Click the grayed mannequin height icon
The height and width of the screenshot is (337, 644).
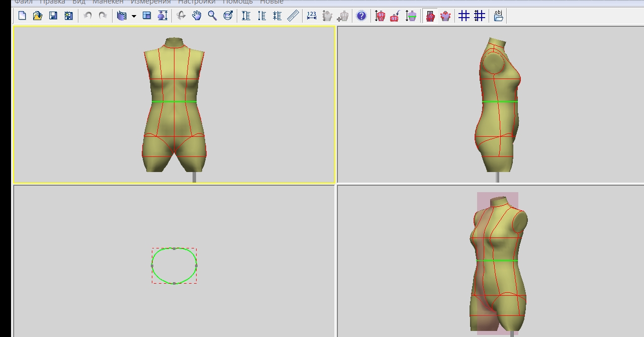pos(327,16)
